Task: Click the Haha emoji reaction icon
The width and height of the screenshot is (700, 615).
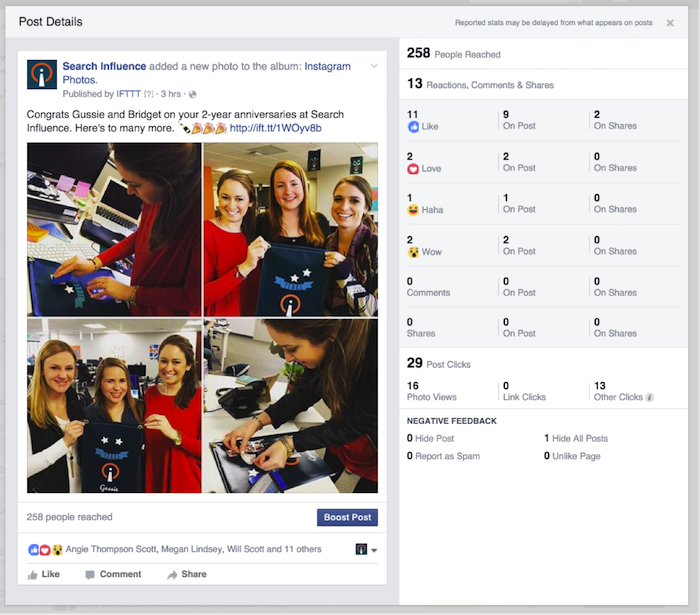Action: point(413,210)
